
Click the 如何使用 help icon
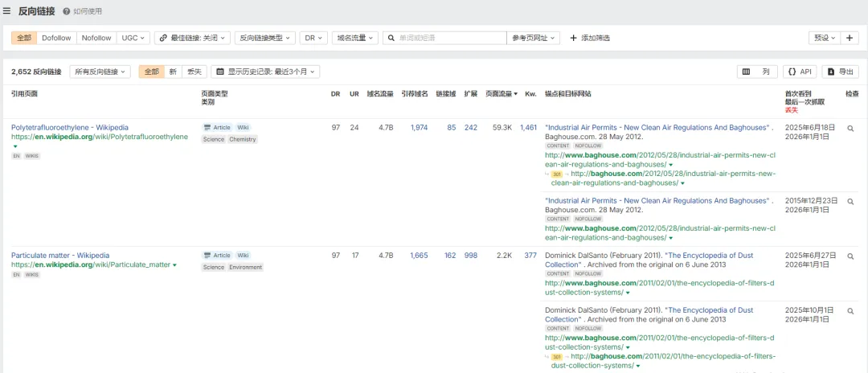coord(66,12)
